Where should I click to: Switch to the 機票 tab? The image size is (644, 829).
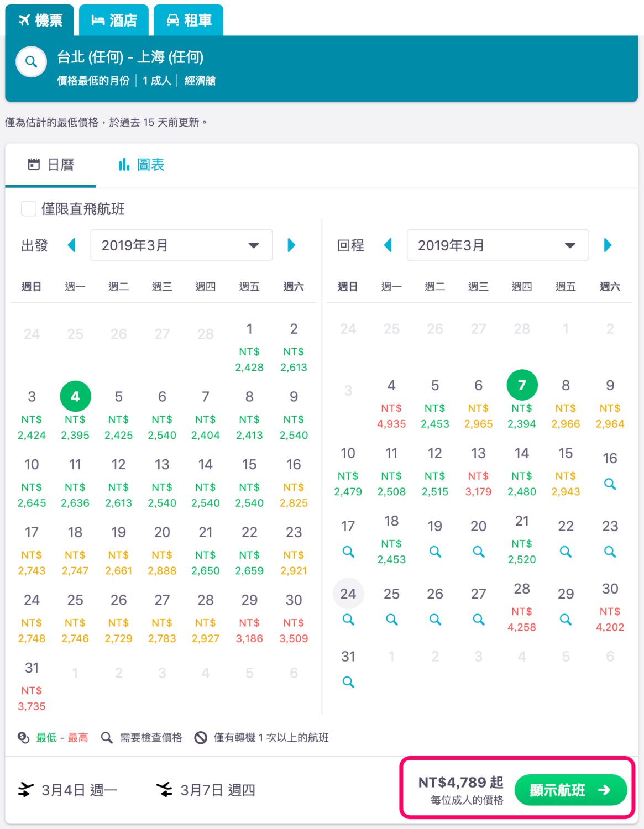40,20
